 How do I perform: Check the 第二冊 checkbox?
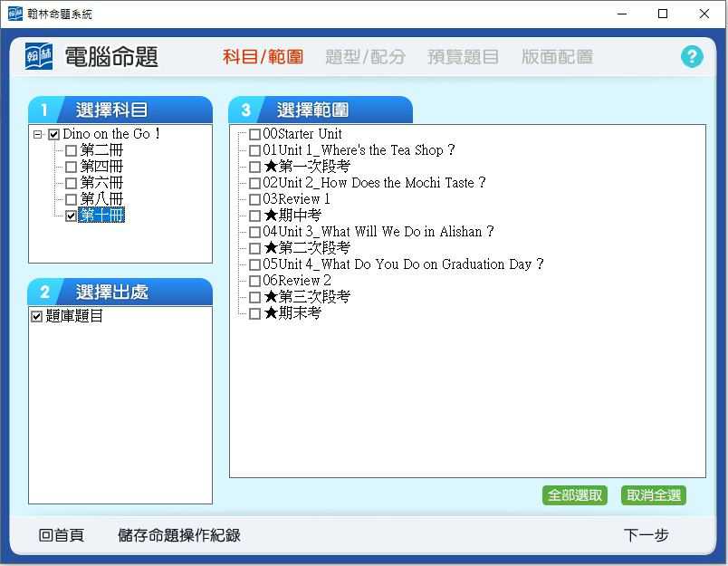click(71, 150)
